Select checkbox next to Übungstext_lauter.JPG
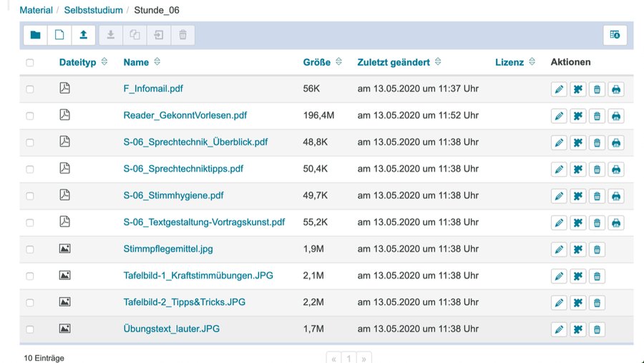Viewport: 644px width, 363px height. (x=30, y=329)
